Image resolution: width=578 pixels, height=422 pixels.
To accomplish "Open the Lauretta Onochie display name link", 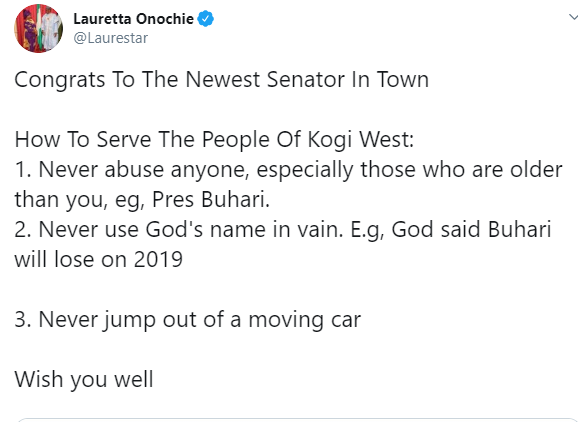I will pyautogui.click(x=133, y=19).
